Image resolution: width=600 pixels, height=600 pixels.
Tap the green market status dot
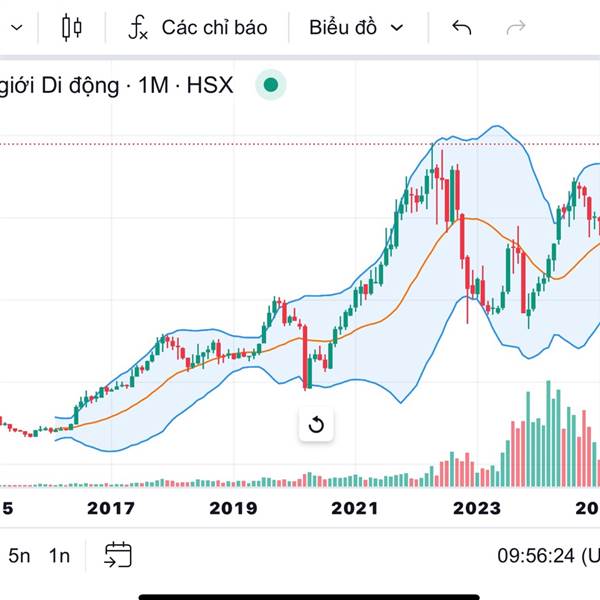click(270, 85)
